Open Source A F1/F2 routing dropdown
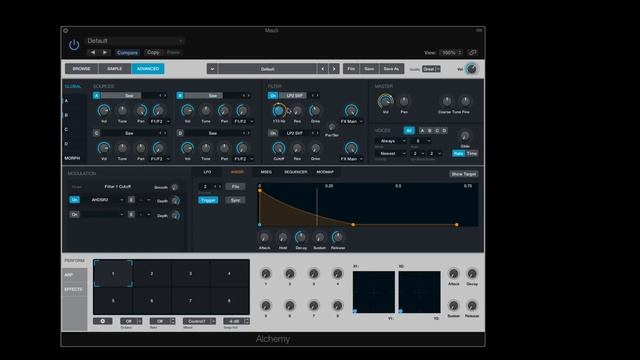640x360 pixels. (160, 122)
